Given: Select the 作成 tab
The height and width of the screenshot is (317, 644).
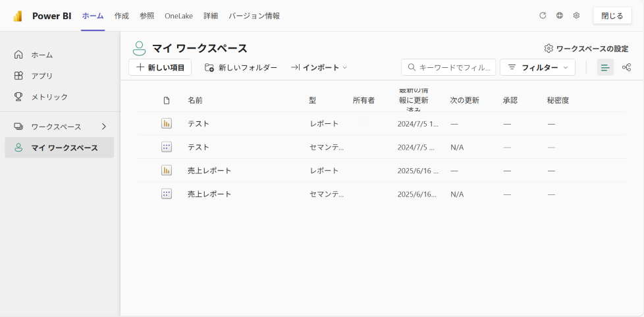Looking at the screenshot, I should coord(122,16).
